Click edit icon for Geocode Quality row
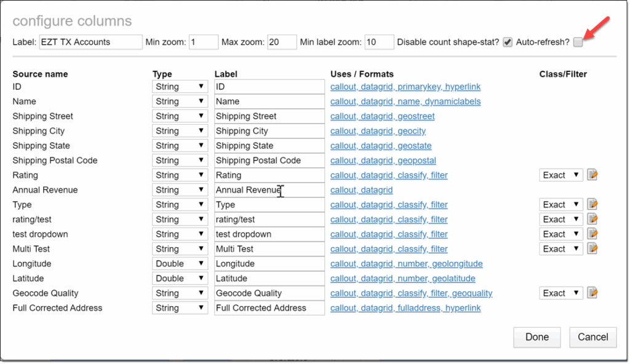This screenshot has width=630, height=364. click(592, 293)
